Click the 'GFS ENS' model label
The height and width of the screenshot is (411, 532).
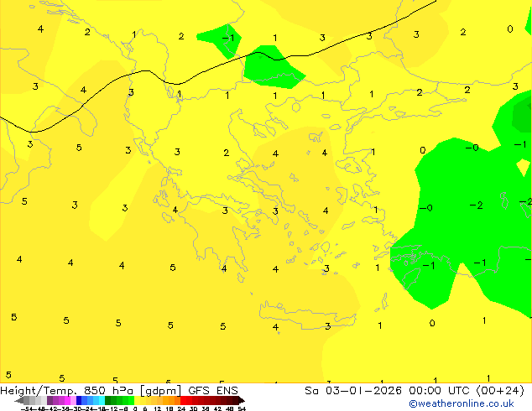click(x=213, y=391)
